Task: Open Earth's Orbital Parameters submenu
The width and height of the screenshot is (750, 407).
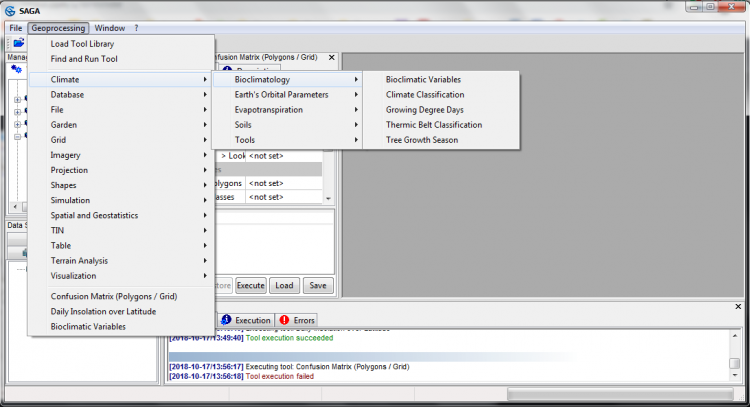Action: (x=287, y=95)
